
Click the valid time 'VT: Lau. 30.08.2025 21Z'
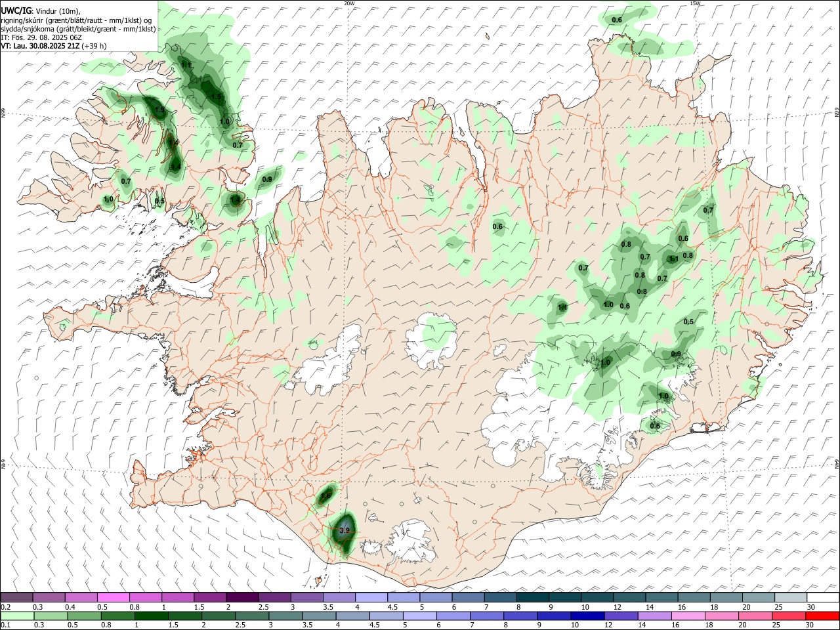(39, 46)
